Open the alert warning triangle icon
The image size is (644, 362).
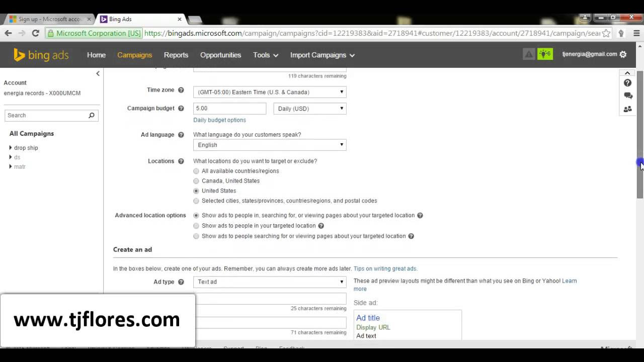[529, 54]
